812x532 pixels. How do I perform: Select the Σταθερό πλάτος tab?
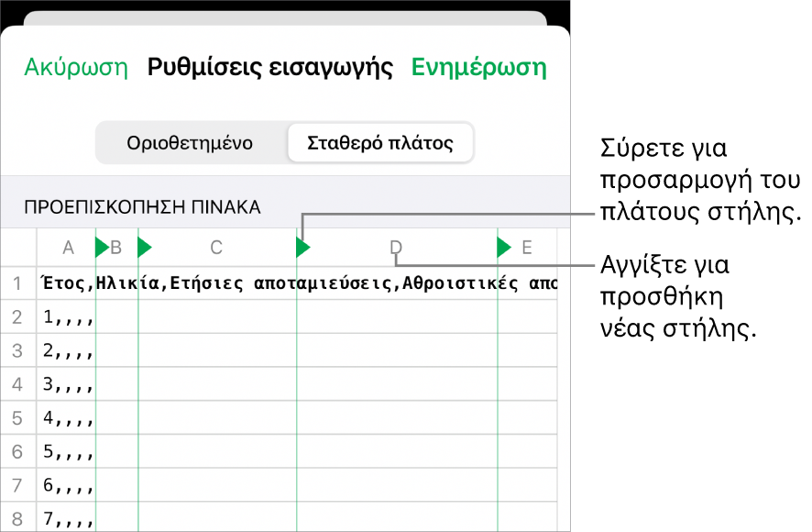[x=380, y=142]
